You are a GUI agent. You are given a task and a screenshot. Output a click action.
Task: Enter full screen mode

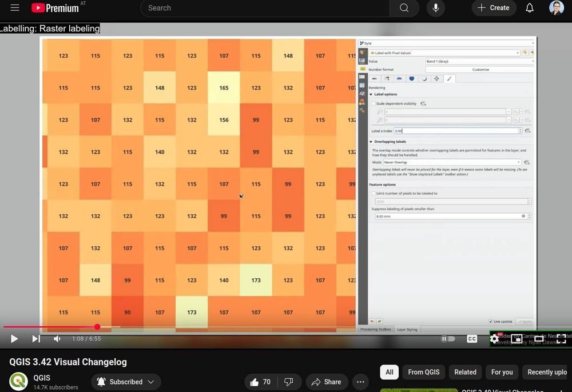click(x=561, y=339)
